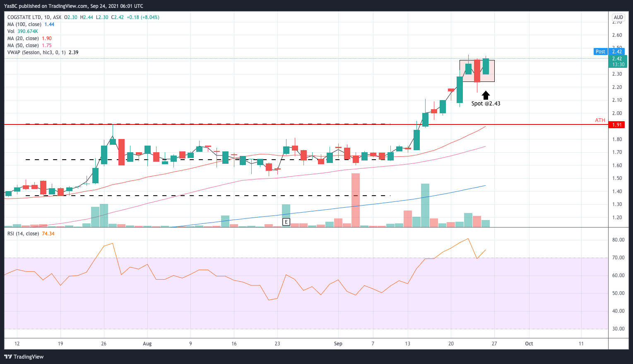The image size is (633, 364).
Task: Click the +0.18 (+8.04%) change value
Action: pyautogui.click(x=143, y=17)
